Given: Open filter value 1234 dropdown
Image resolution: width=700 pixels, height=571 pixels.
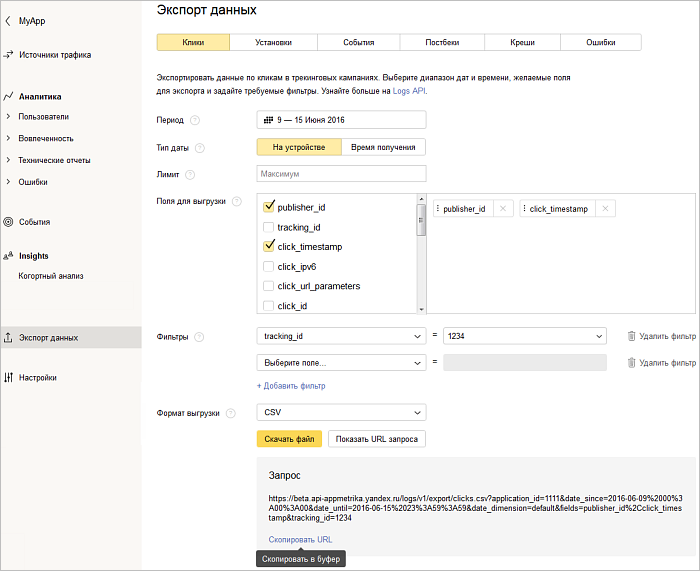Looking at the screenshot, I should 525,336.
